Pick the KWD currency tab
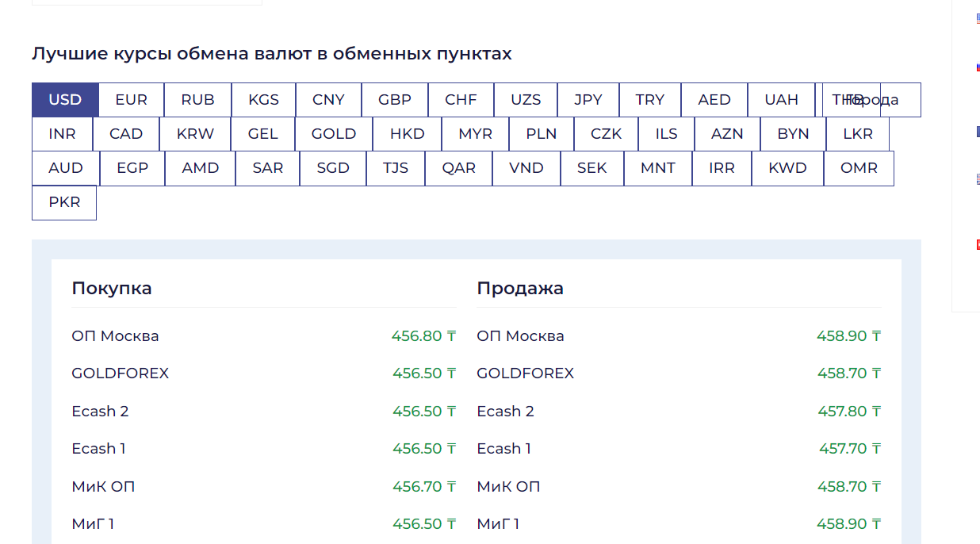This screenshot has height=544, width=980. (x=787, y=168)
